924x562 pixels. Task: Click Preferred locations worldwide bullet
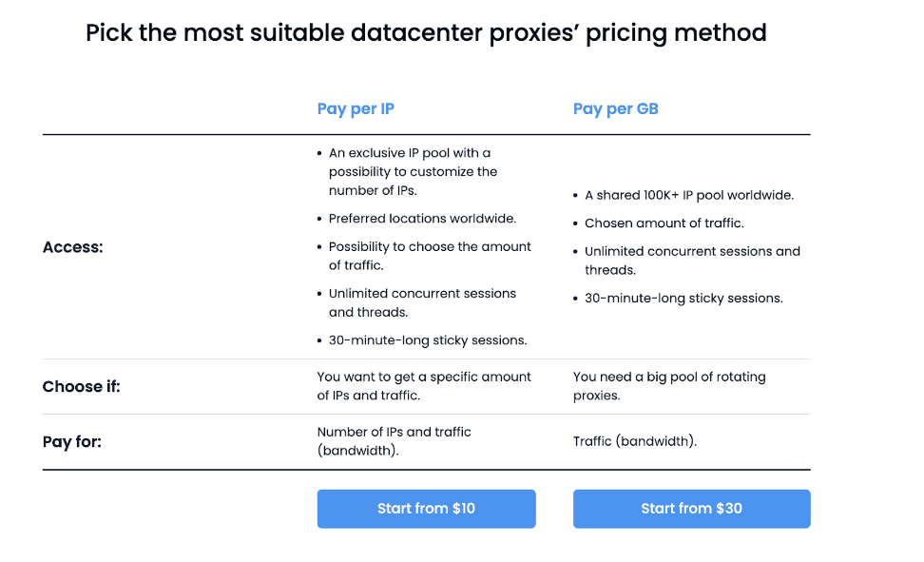[x=422, y=219]
